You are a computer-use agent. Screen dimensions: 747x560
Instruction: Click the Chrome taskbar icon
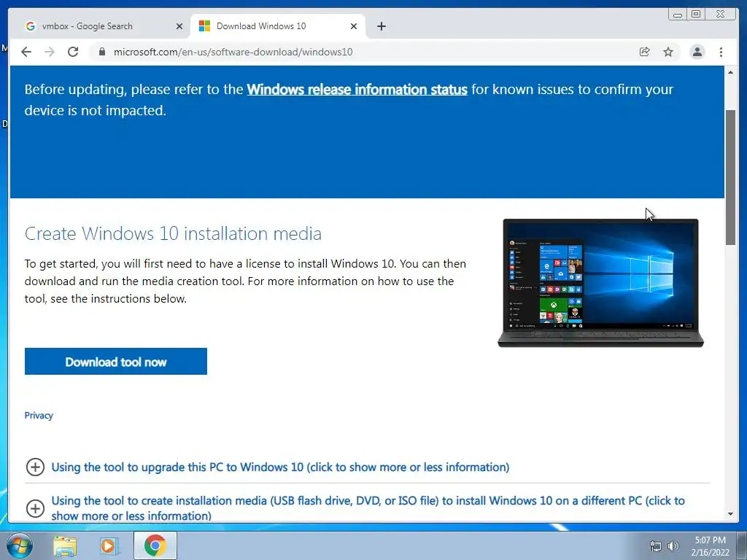[155, 545]
